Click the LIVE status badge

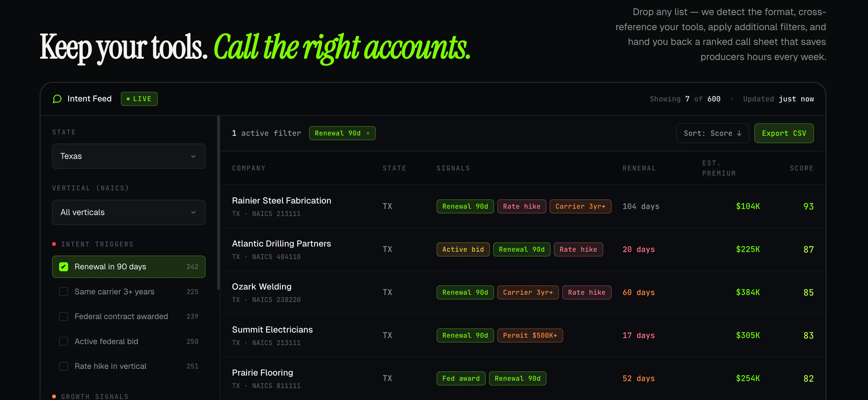(x=139, y=99)
